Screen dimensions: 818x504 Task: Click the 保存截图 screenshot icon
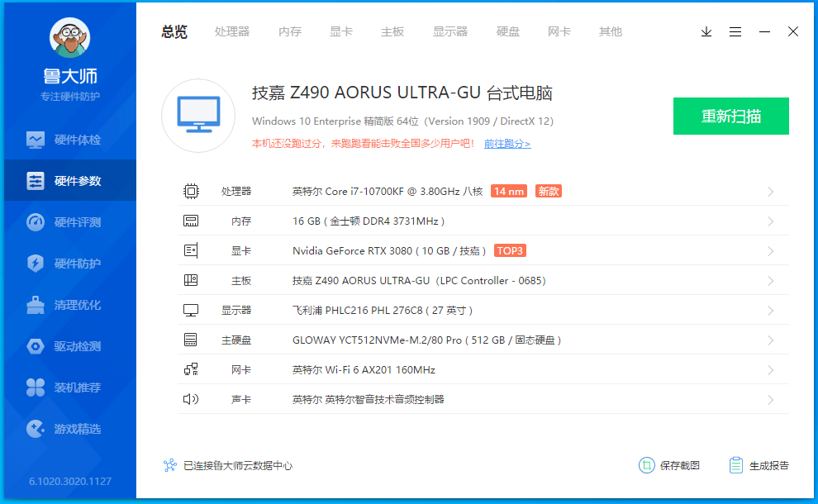click(x=647, y=465)
